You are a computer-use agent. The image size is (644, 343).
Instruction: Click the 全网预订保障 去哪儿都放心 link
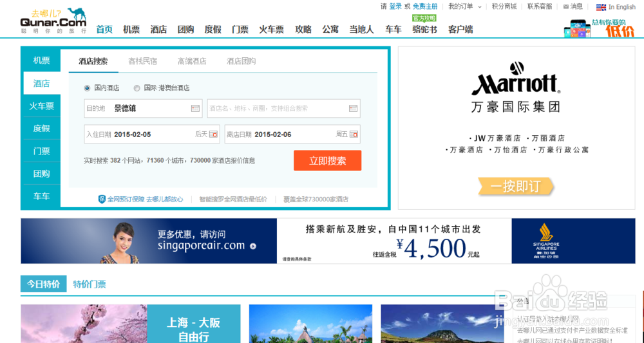tap(146, 199)
